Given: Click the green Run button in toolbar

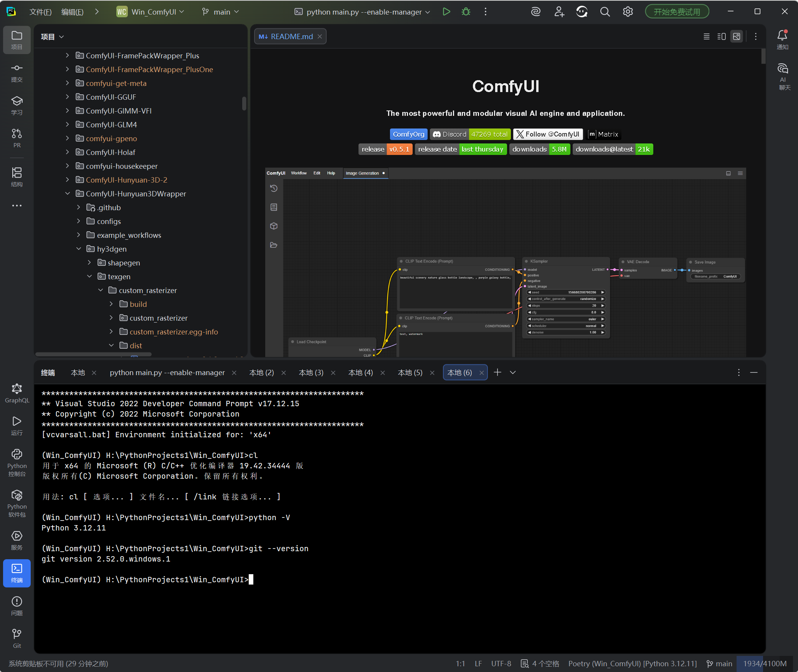Looking at the screenshot, I should [x=446, y=12].
